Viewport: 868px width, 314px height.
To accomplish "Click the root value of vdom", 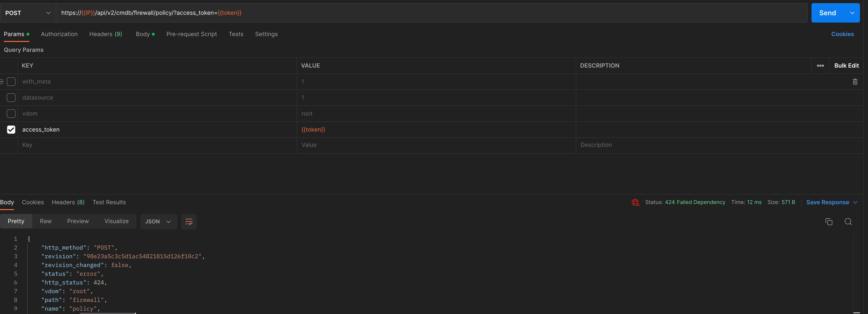I will pyautogui.click(x=436, y=113).
